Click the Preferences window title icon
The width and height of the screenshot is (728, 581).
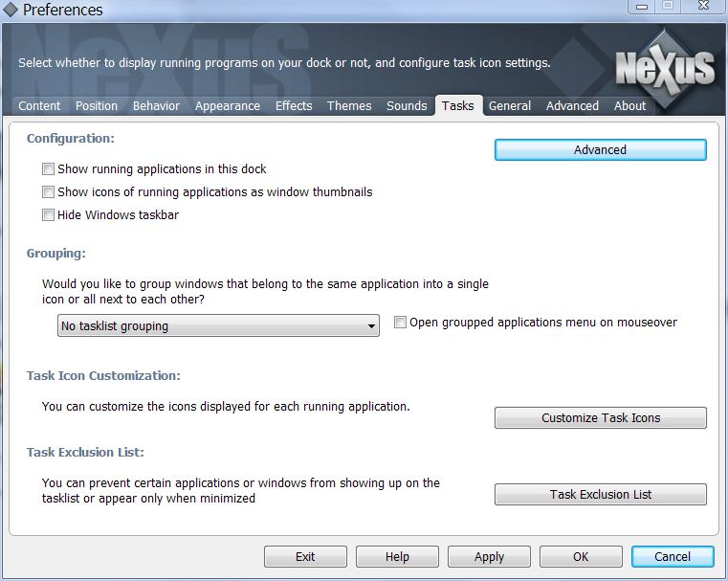11,11
